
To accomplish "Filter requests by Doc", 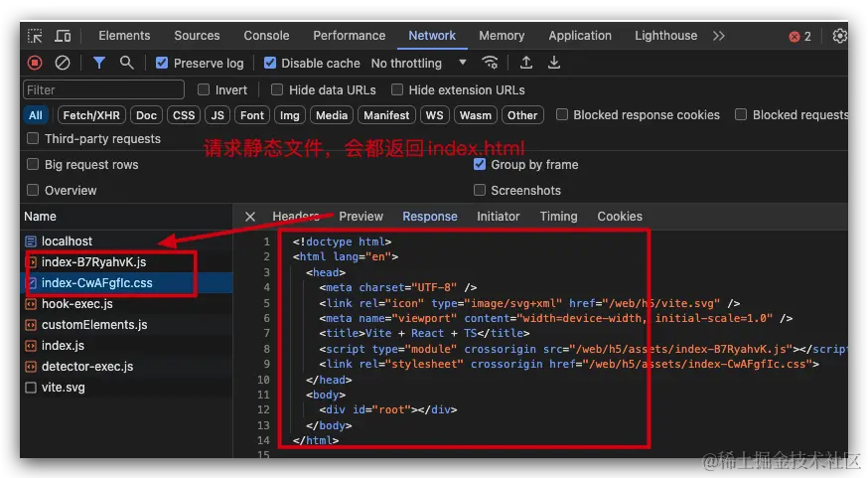I will [x=146, y=115].
